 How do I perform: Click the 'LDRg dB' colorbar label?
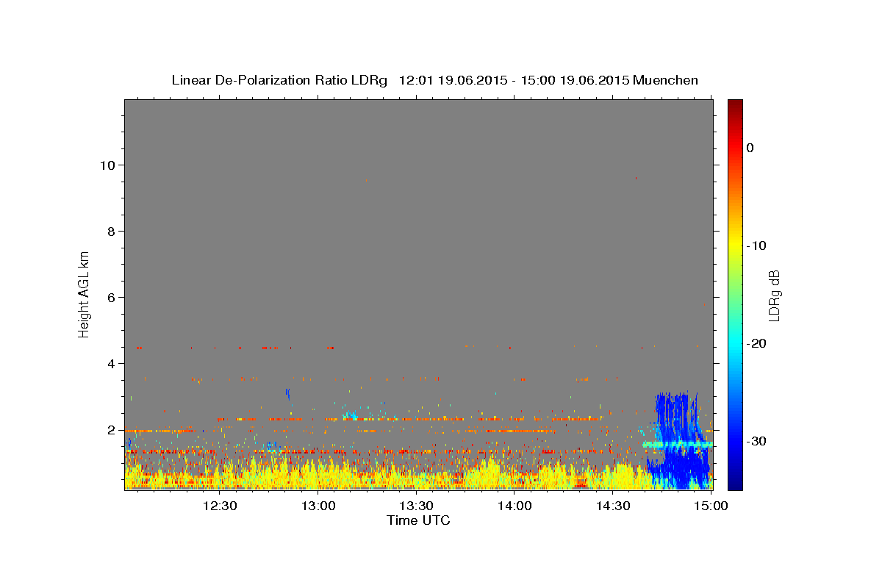click(773, 295)
